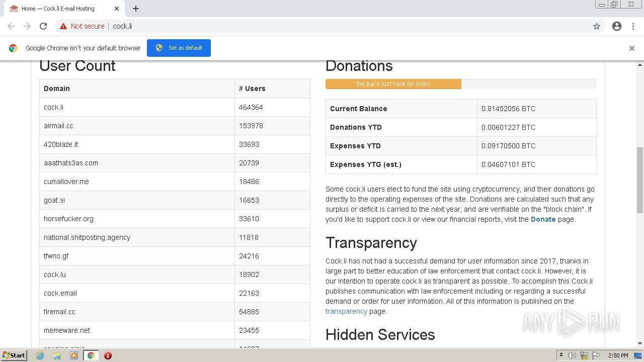Open the Windows Start menu
This screenshot has height=362, width=644.
click(x=14, y=355)
